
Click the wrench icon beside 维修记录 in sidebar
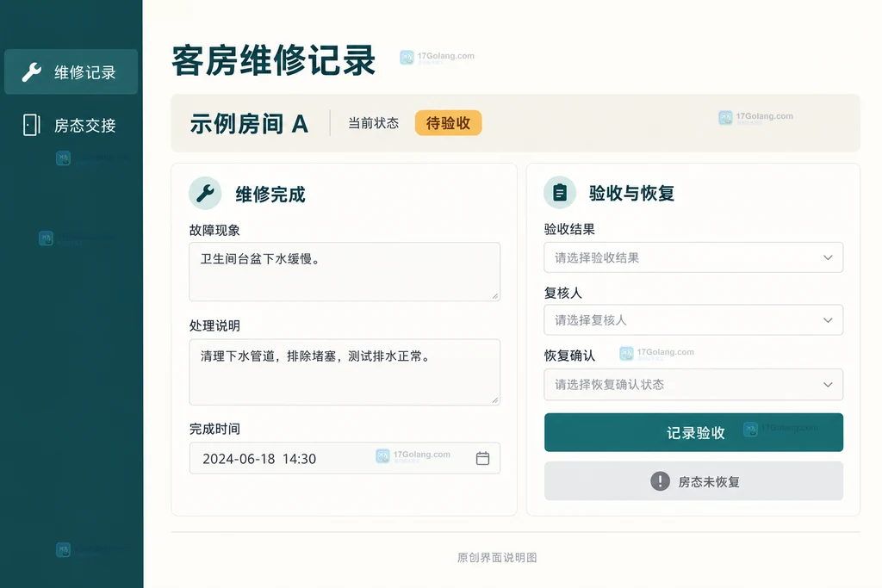coord(32,72)
